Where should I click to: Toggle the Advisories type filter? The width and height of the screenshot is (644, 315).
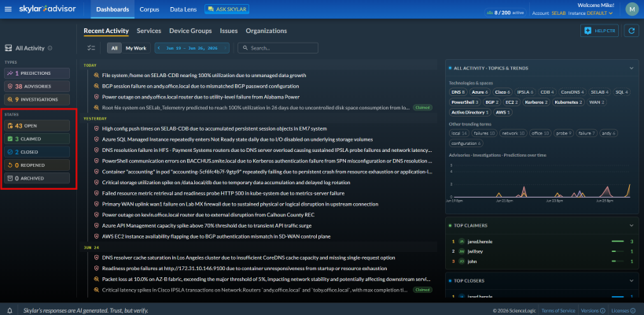(37, 87)
